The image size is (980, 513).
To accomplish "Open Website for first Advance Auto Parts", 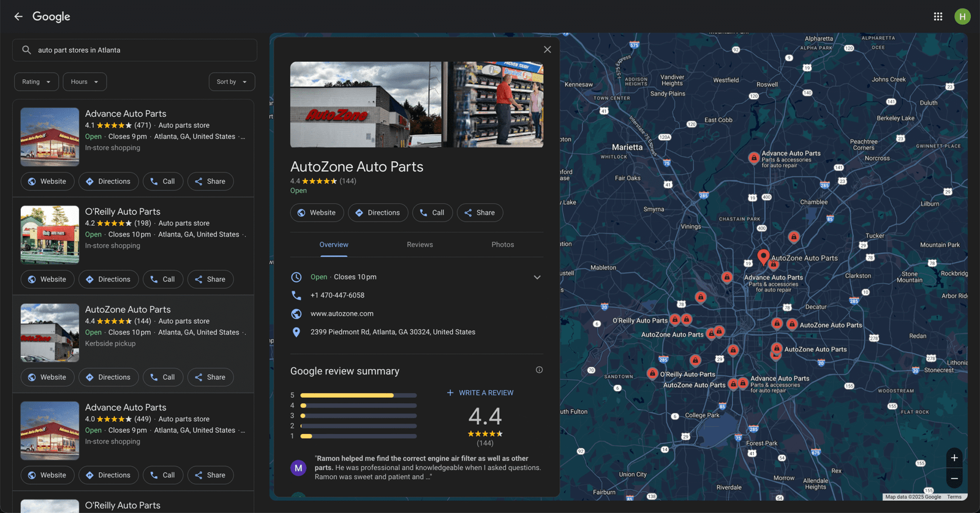I will click(x=47, y=182).
